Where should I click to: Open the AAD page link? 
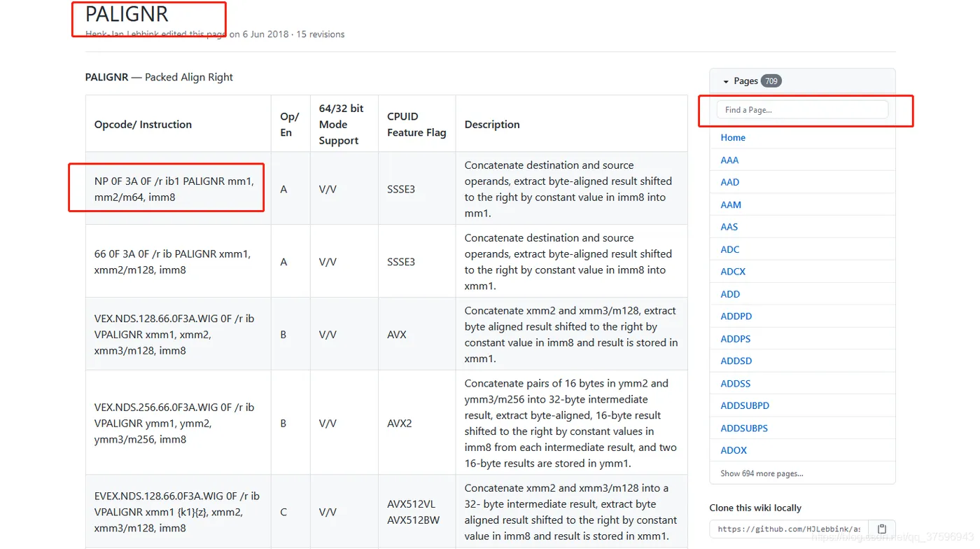[x=730, y=182]
